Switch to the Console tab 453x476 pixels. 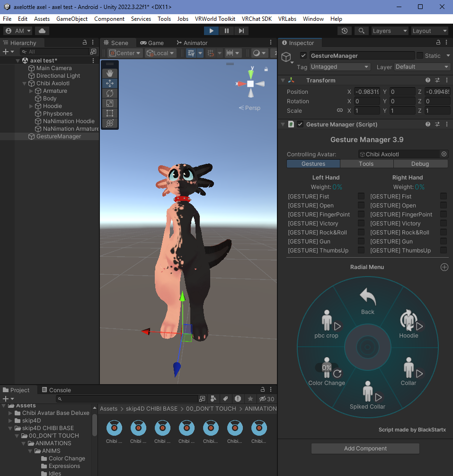pyautogui.click(x=56, y=390)
